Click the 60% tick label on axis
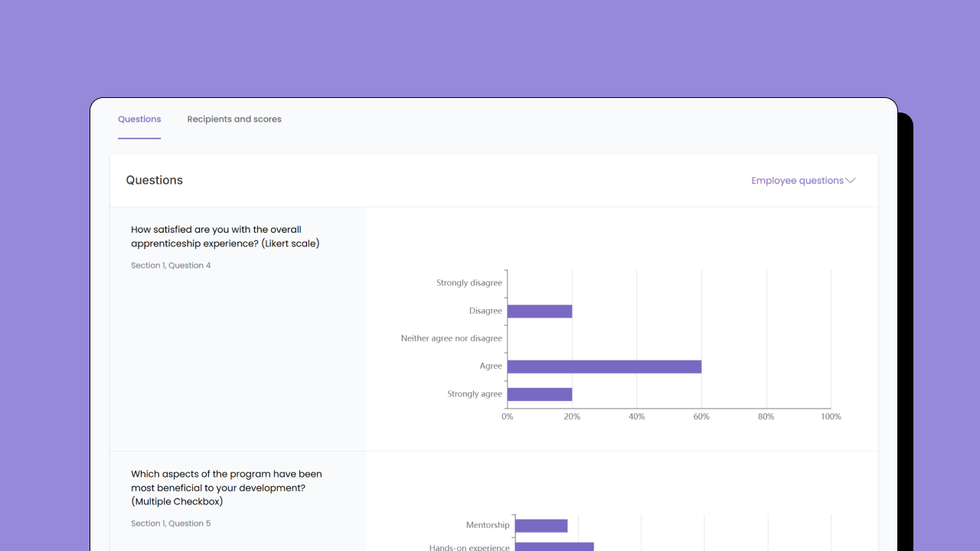The height and width of the screenshot is (551, 980). tap(701, 417)
